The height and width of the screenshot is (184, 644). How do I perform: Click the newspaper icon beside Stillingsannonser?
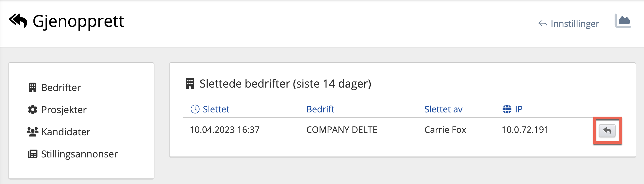[32, 154]
